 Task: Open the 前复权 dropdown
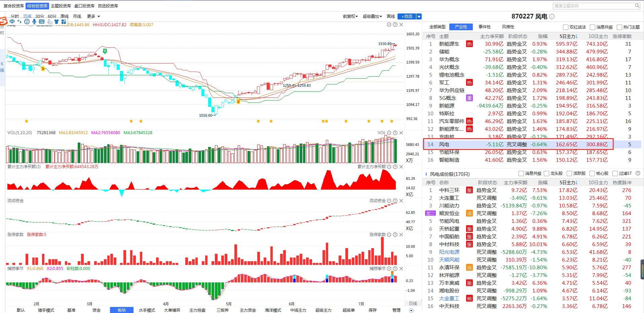[x=350, y=16]
